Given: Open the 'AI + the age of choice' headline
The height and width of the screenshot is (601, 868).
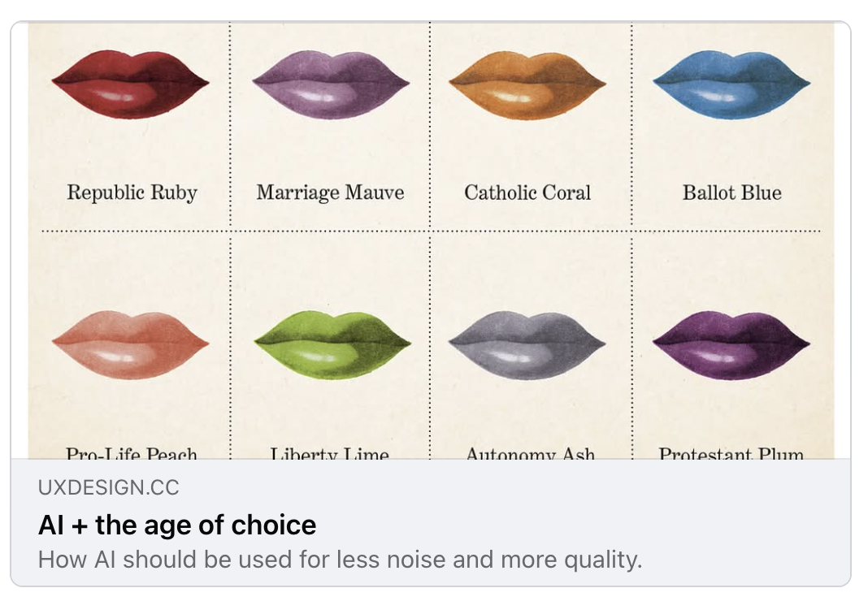Looking at the screenshot, I should (177, 525).
